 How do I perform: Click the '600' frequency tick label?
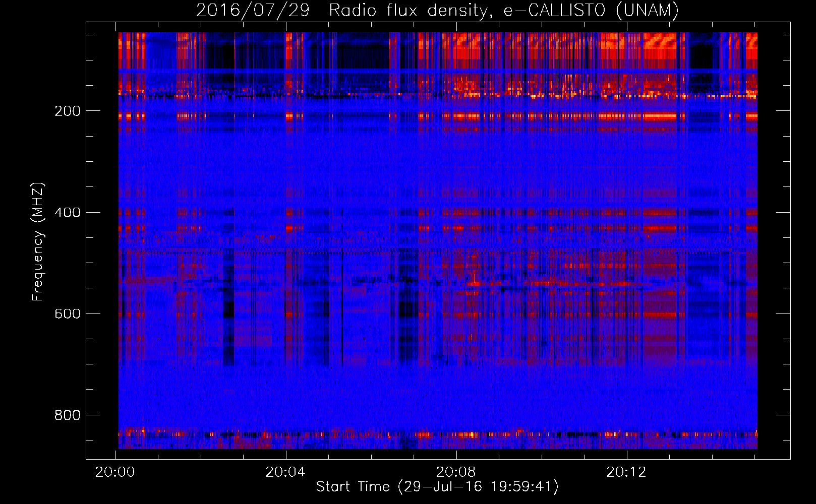pos(68,313)
